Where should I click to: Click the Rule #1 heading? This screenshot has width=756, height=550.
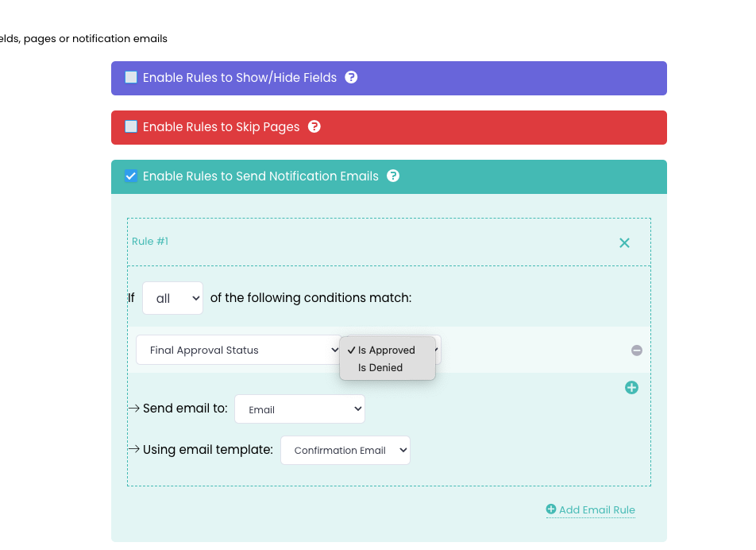[x=150, y=242]
